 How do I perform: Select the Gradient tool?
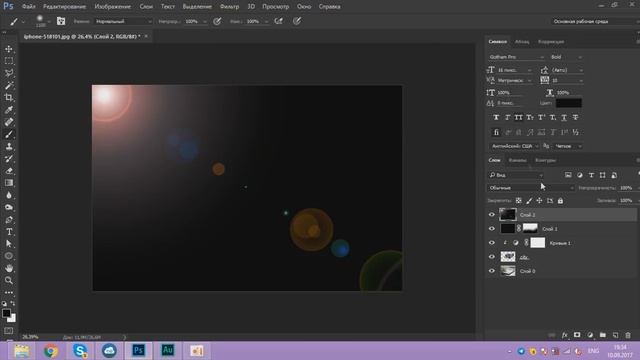pyautogui.click(x=9, y=183)
